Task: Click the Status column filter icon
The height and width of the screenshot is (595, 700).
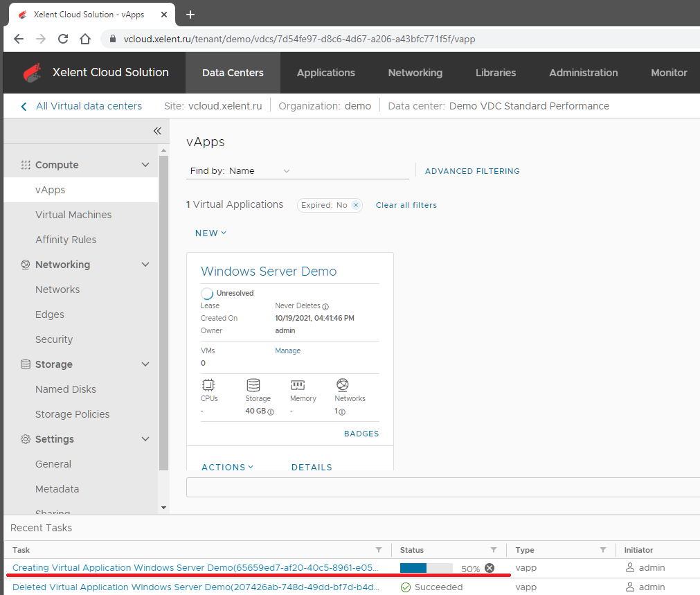Action: pyautogui.click(x=494, y=550)
